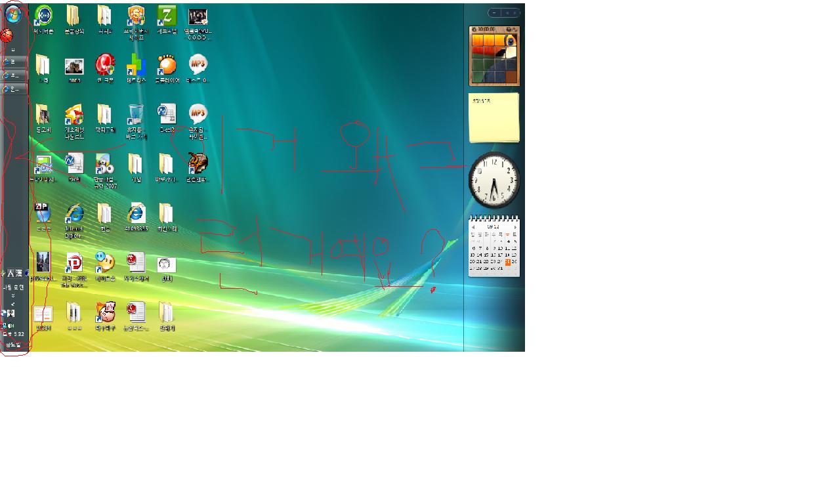Open the orange-yellow logo shortcut beside recycle bin row
Image resolution: width=840 pixels, height=504 pixels.
point(74,114)
